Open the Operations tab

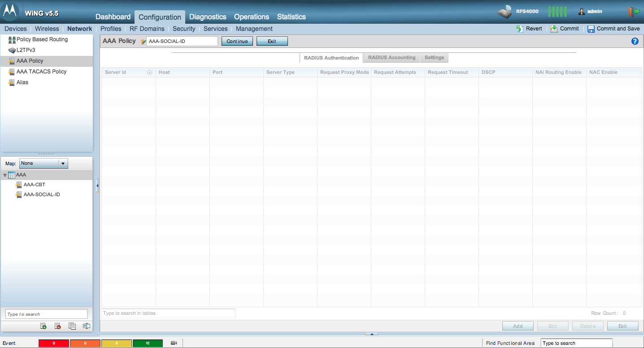252,17
